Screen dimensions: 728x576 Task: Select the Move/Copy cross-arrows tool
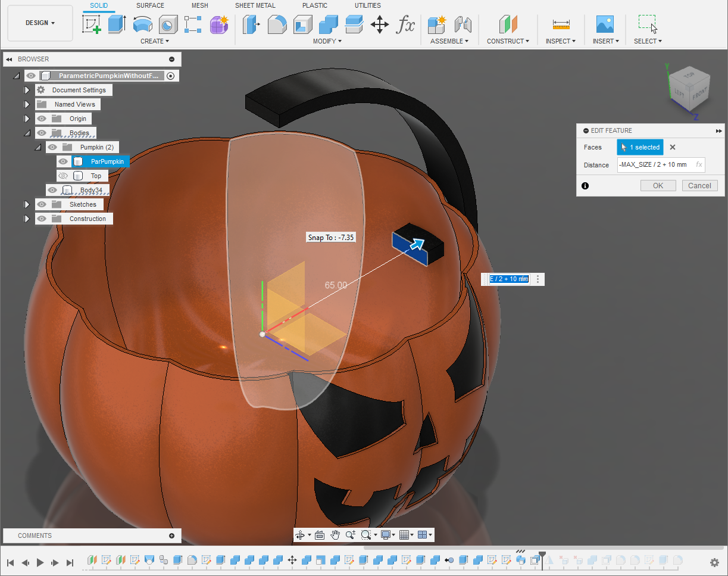(380, 24)
